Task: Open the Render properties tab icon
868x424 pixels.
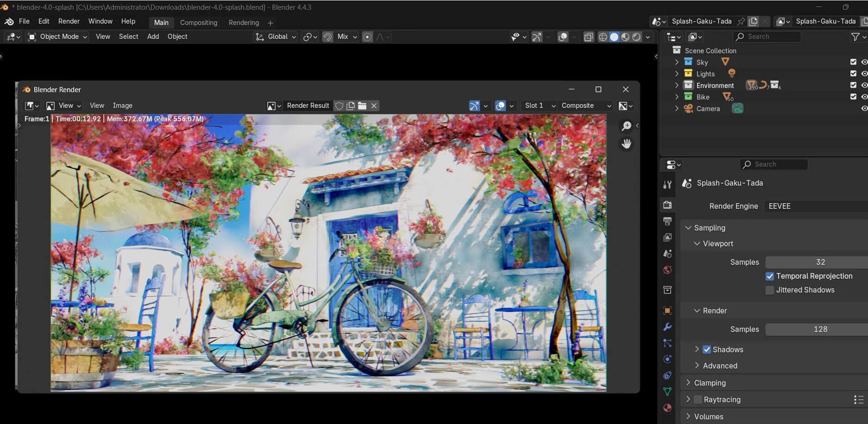Action: pyautogui.click(x=667, y=205)
